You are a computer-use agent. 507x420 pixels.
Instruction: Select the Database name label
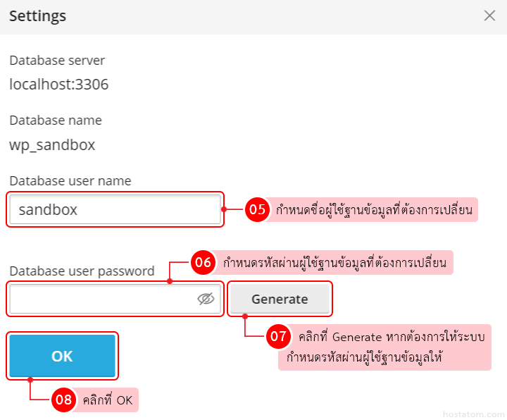56,121
